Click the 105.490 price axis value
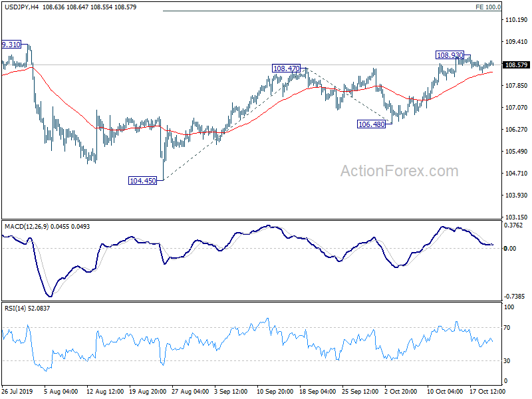The height and width of the screenshot is (399, 532). click(516, 152)
